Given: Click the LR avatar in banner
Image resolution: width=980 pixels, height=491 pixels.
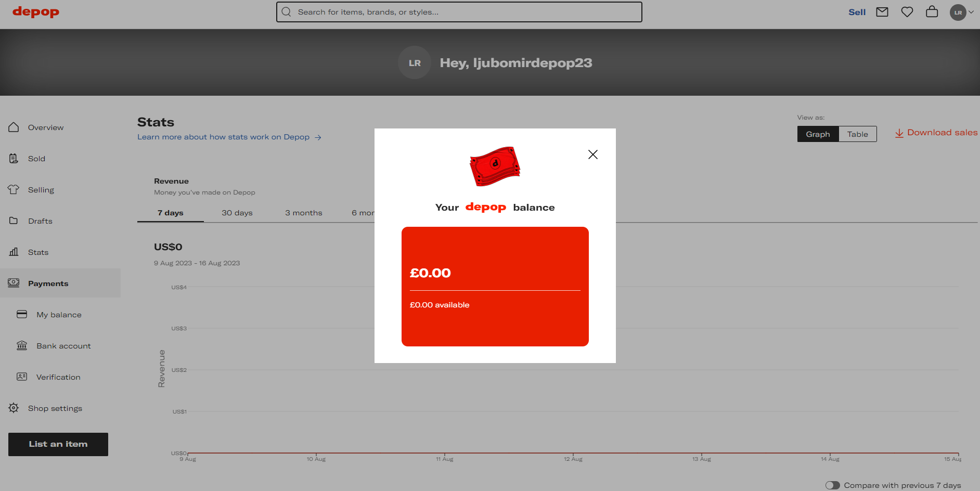Looking at the screenshot, I should [x=415, y=62].
